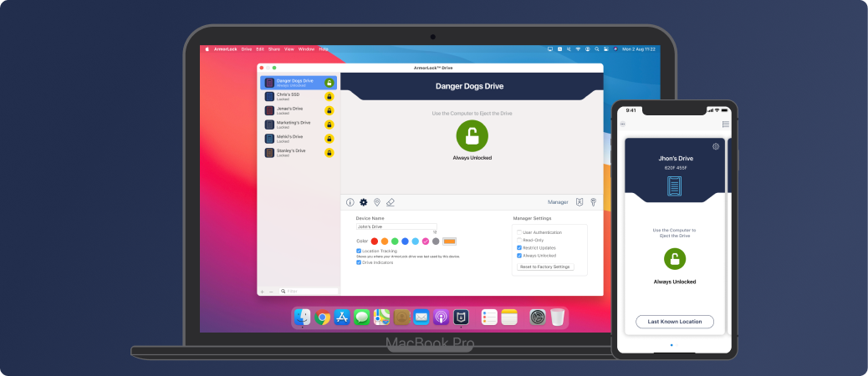
Task: Disable the Location Tracking checkbox
Action: pos(359,251)
